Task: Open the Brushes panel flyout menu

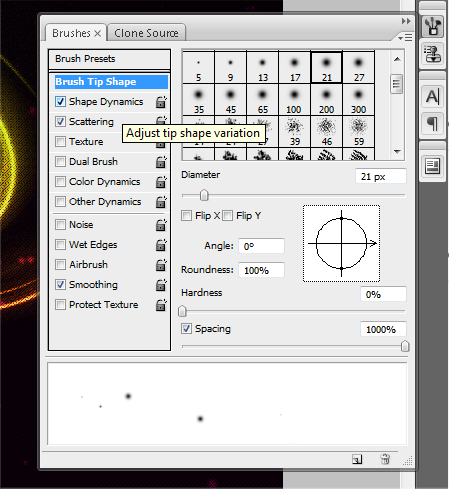Action: coord(405,38)
